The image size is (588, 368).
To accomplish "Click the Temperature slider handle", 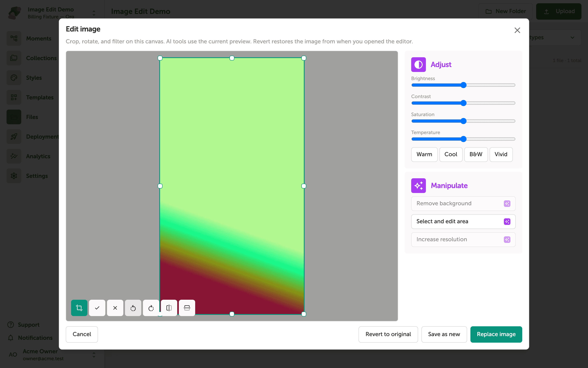I will 463,139.
